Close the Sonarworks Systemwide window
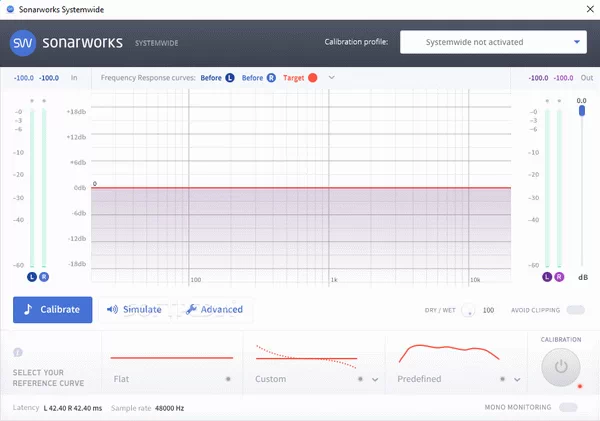Image resolution: width=600 pixels, height=421 pixels. 590,9
